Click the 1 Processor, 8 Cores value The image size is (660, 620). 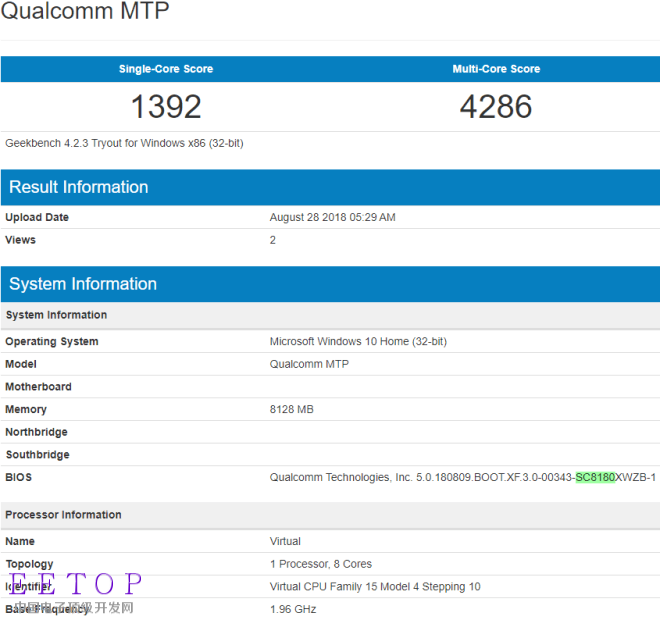320,564
